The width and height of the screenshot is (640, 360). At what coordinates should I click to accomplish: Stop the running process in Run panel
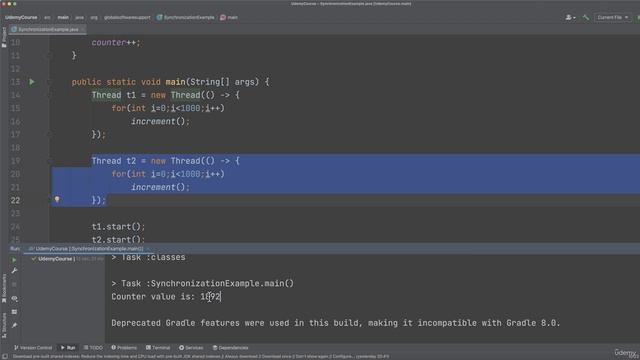14,284
